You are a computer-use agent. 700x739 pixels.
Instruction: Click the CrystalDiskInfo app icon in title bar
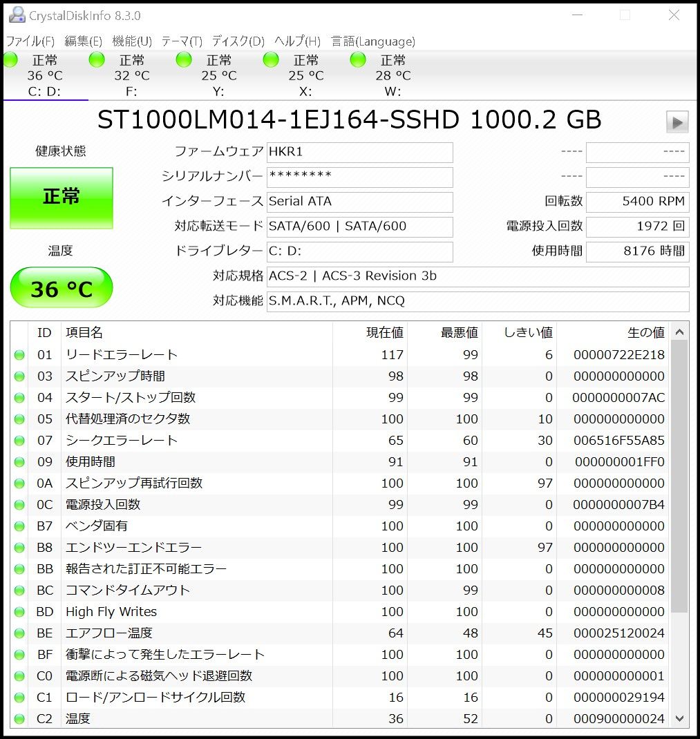tap(17, 15)
